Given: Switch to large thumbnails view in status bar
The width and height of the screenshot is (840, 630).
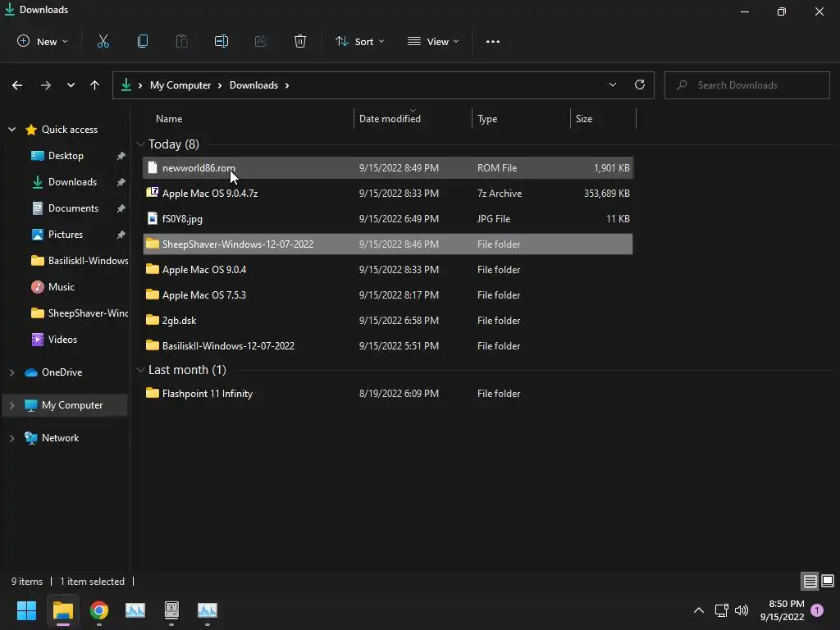Looking at the screenshot, I should [828, 581].
